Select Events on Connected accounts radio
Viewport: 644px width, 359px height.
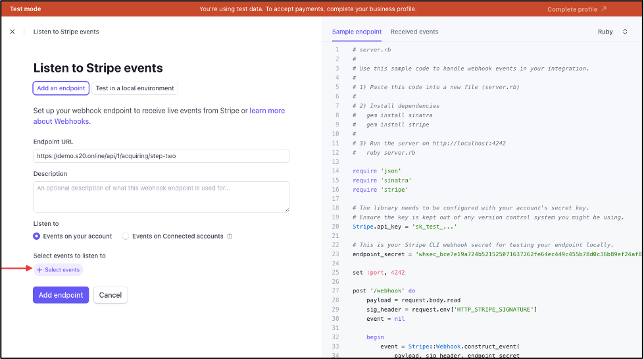(125, 236)
